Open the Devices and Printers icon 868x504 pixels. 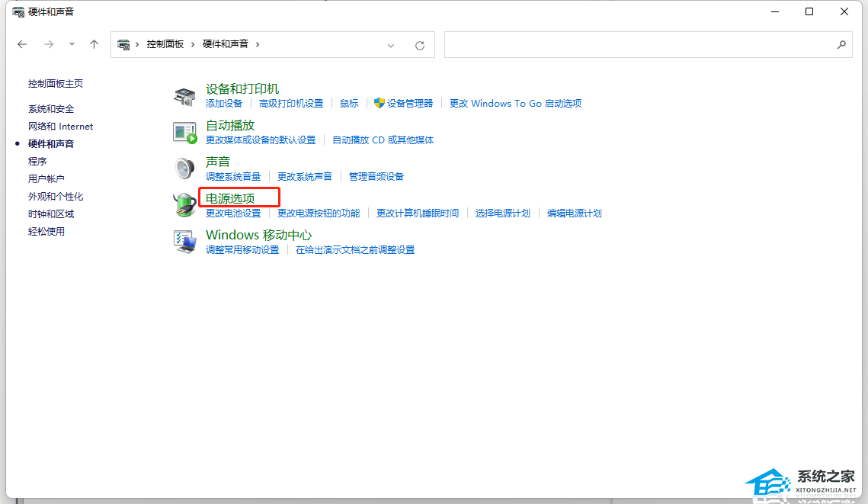[x=184, y=96]
